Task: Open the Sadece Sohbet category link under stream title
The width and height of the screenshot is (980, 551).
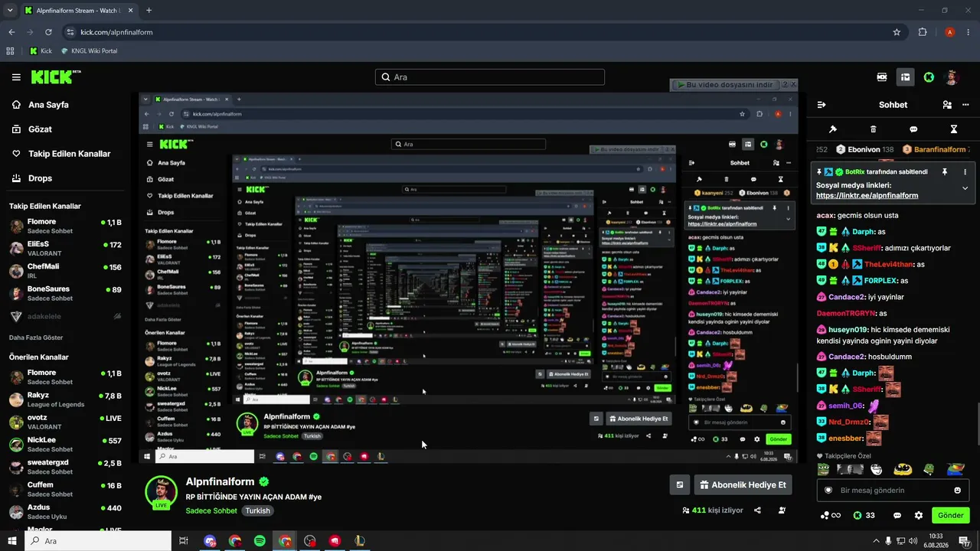Action: (211, 510)
